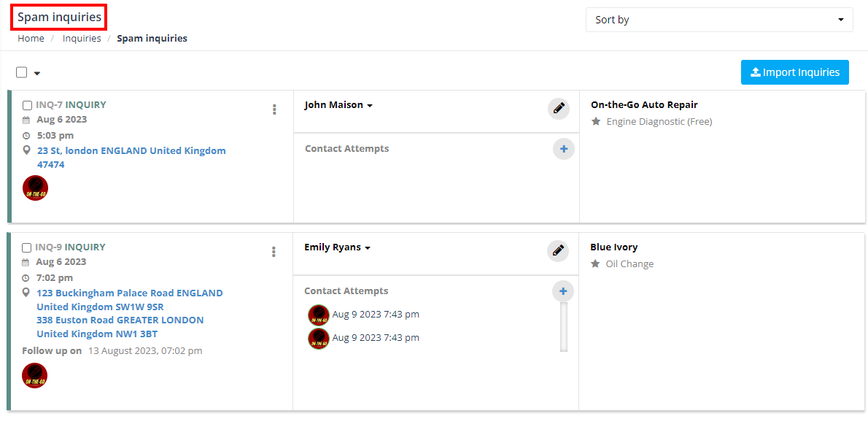868x427 pixels.
Task: Open the Sort by dropdown
Action: click(719, 20)
